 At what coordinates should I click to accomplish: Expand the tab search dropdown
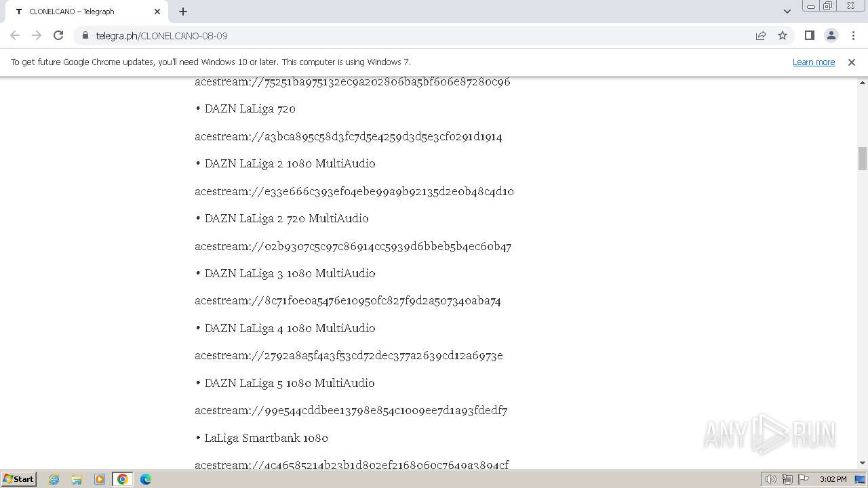click(x=787, y=12)
